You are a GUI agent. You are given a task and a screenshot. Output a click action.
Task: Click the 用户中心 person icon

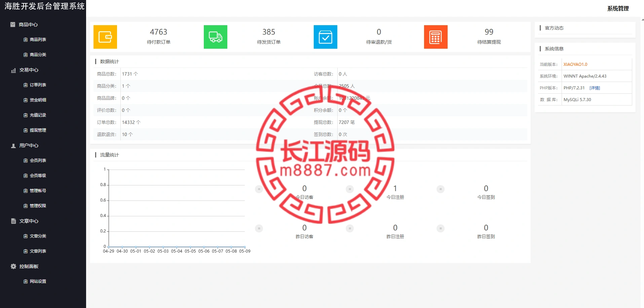pos(13,146)
